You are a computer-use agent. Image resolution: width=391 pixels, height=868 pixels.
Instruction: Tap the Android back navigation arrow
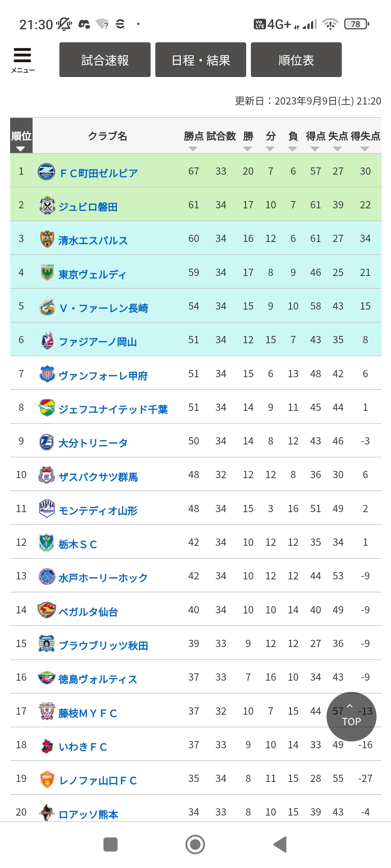pos(280,844)
